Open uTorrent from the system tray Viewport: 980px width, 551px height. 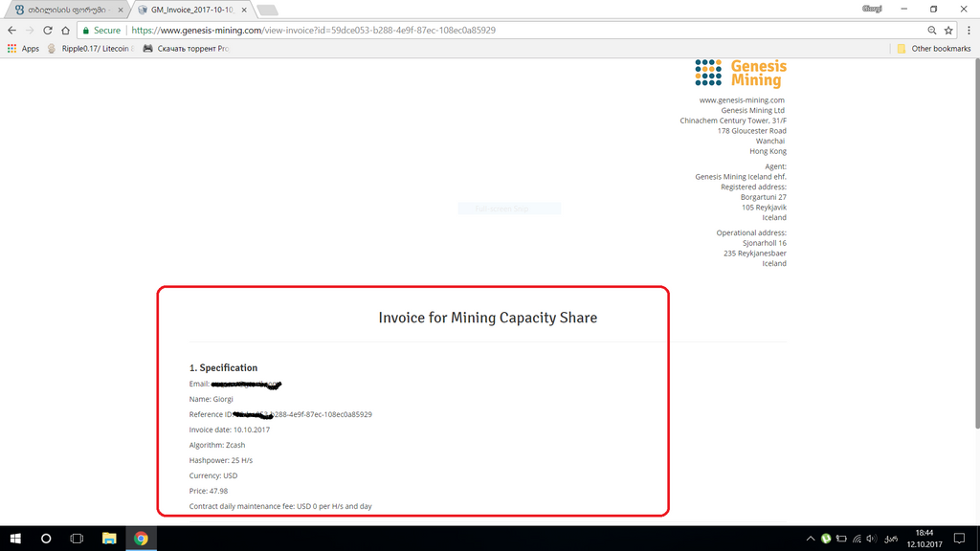tap(826, 539)
